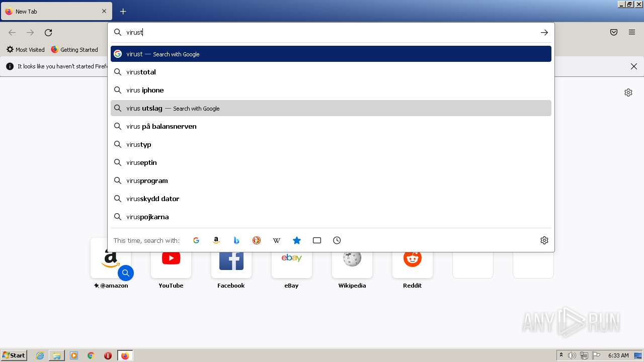Open the Firefox application menu
The image size is (644, 362).
click(x=632, y=32)
